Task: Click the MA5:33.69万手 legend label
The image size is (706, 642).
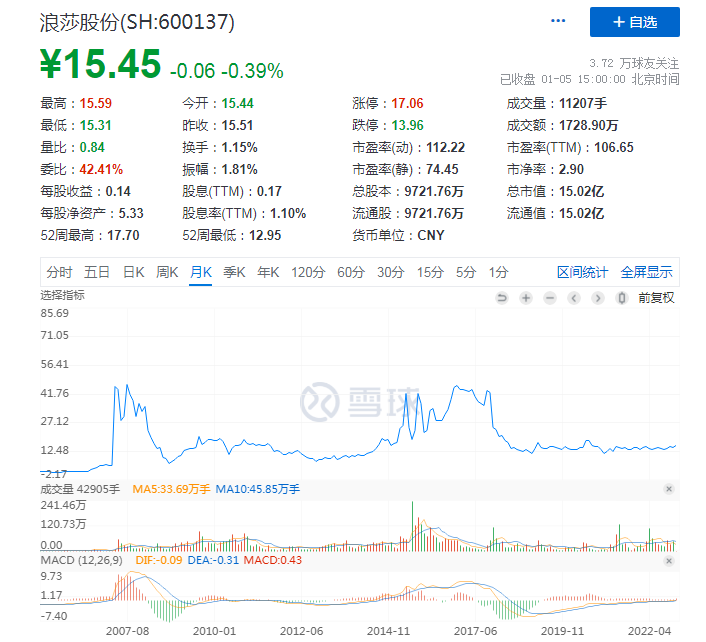Action: point(171,489)
